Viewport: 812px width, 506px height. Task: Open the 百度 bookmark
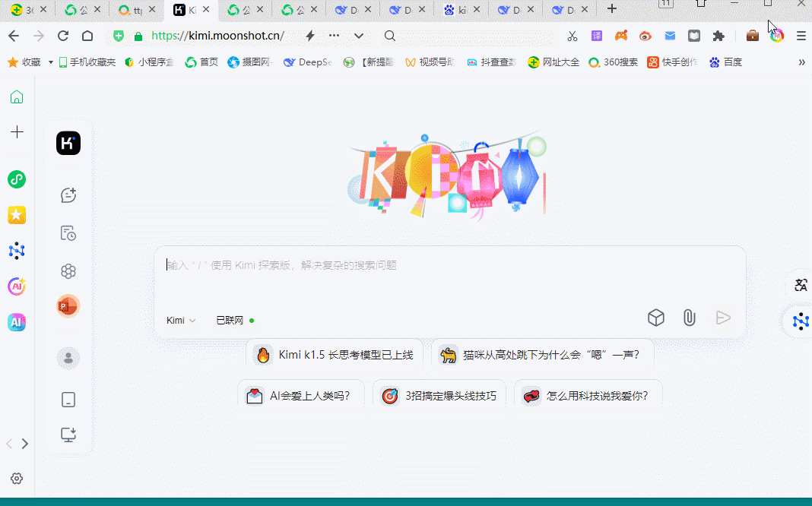726,62
